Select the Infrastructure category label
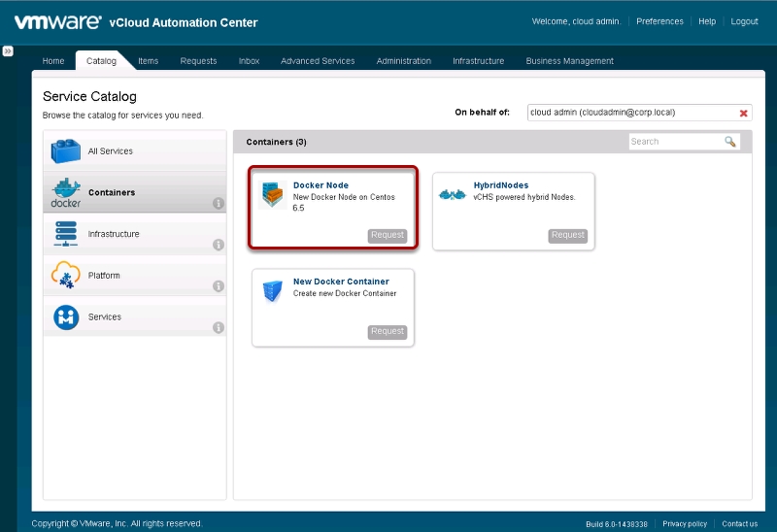This screenshot has height=532, width=777. [x=114, y=234]
